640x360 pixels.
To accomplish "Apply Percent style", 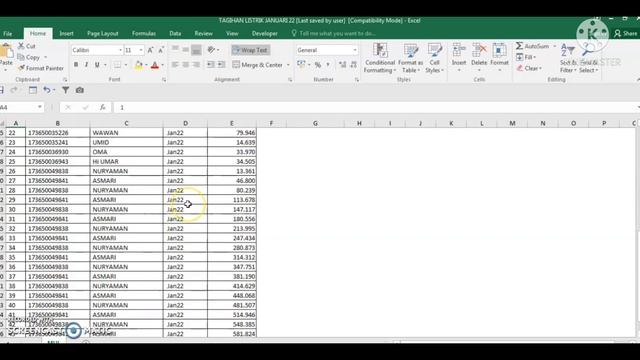I will (318, 65).
